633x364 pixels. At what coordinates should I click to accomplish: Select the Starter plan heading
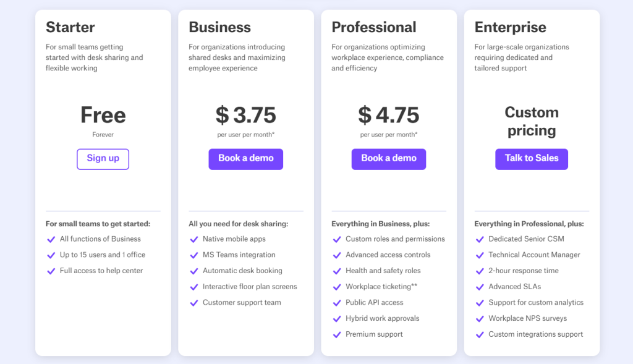pyautogui.click(x=70, y=27)
